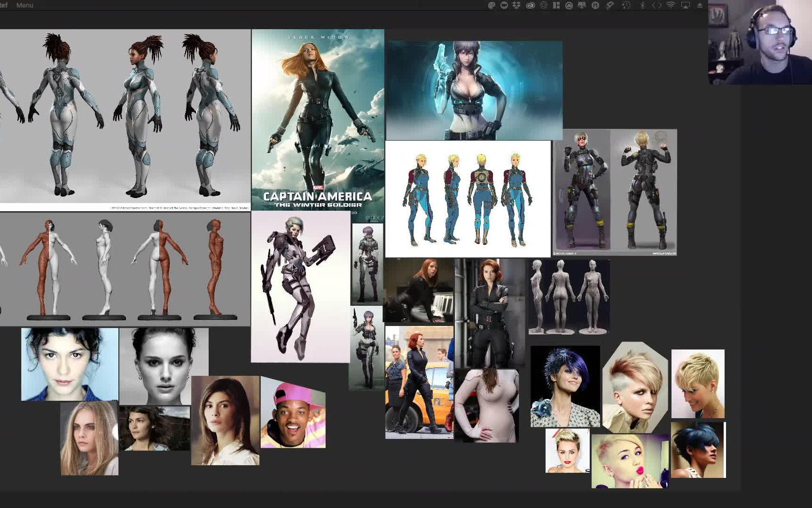Screen dimensions: 812x508
Task: Select the upper purple-haired armored figure thumbnail
Action: (x=367, y=264)
